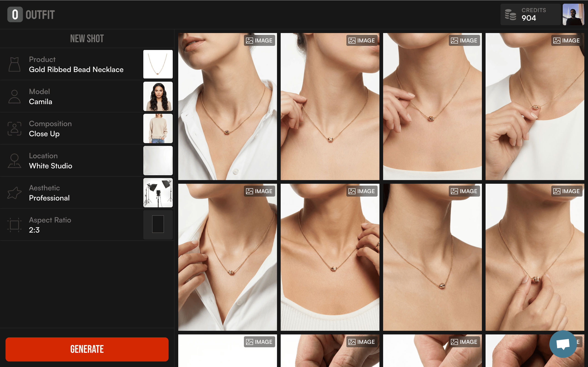Toggle the IMAGE badge on the top-right photo
This screenshot has height=367, width=588.
[x=566, y=40]
